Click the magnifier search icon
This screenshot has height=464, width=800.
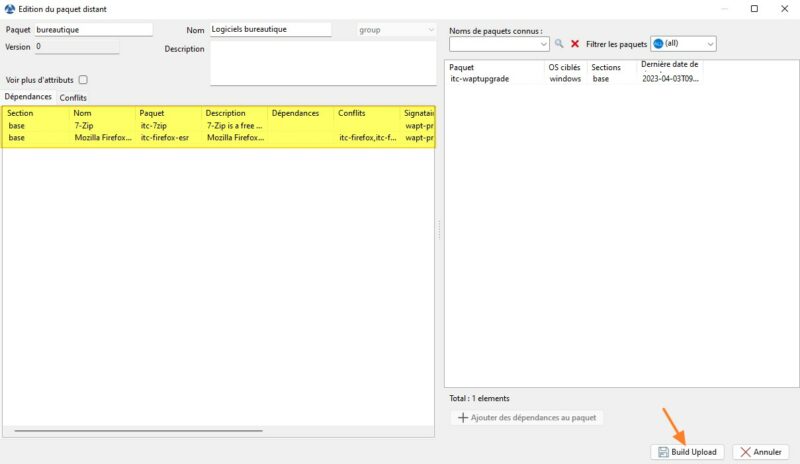click(559, 44)
